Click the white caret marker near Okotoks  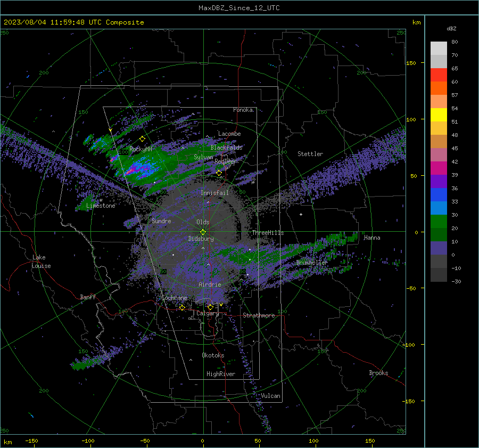pyautogui.click(x=191, y=360)
